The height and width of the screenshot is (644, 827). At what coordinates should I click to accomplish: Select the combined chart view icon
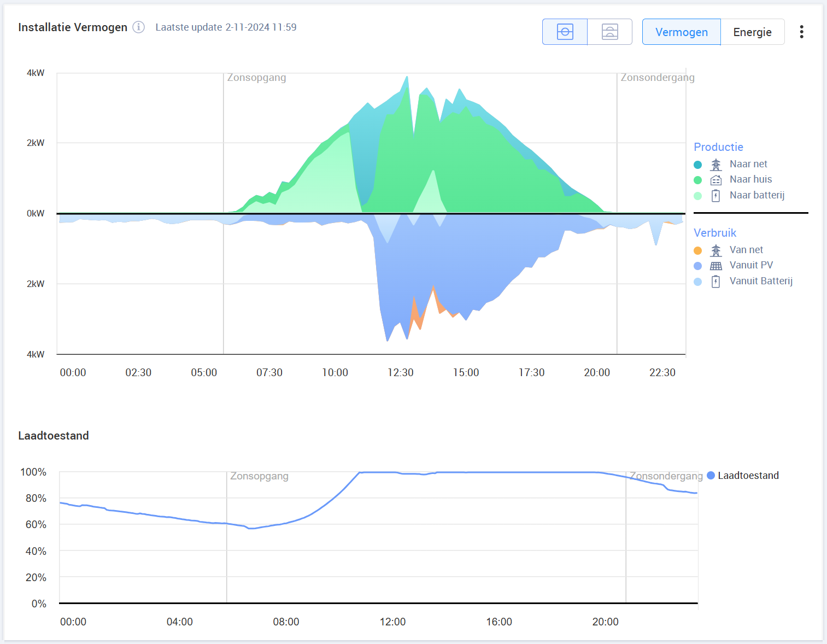click(x=565, y=32)
